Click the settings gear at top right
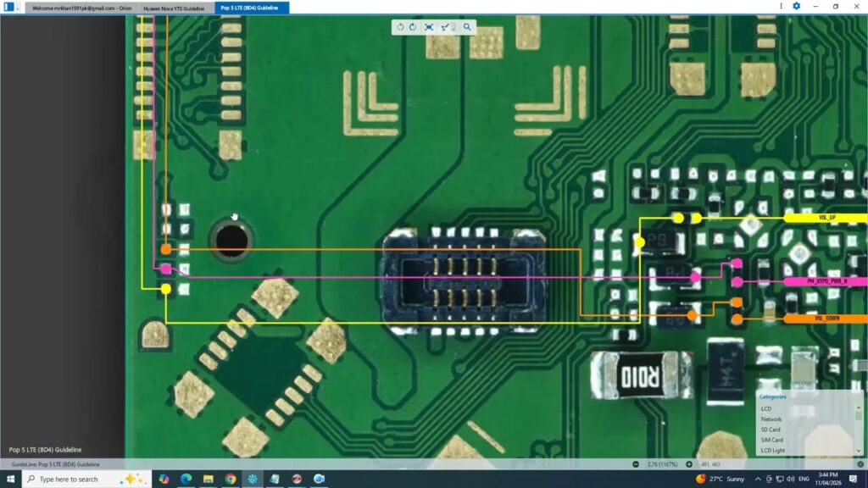The height and width of the screenshot is (488, 868). (x=795, y=6)
